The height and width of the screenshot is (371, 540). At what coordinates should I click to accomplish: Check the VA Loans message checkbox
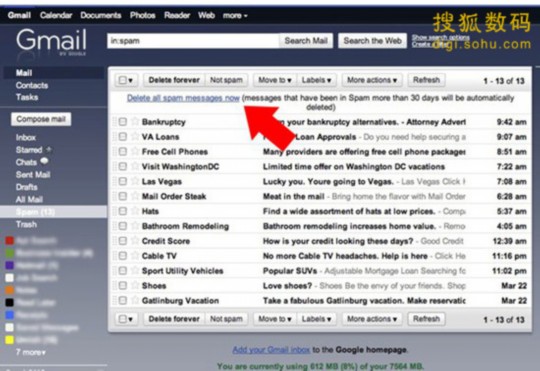pos(123,137)
